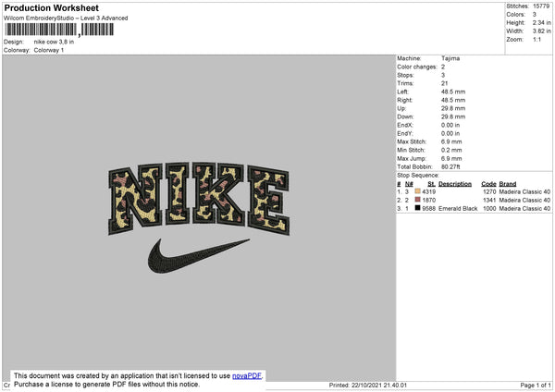Screen dimensions: 555x392
Task: Click the Up value '29.8 mm'
Action: [453, 108]
